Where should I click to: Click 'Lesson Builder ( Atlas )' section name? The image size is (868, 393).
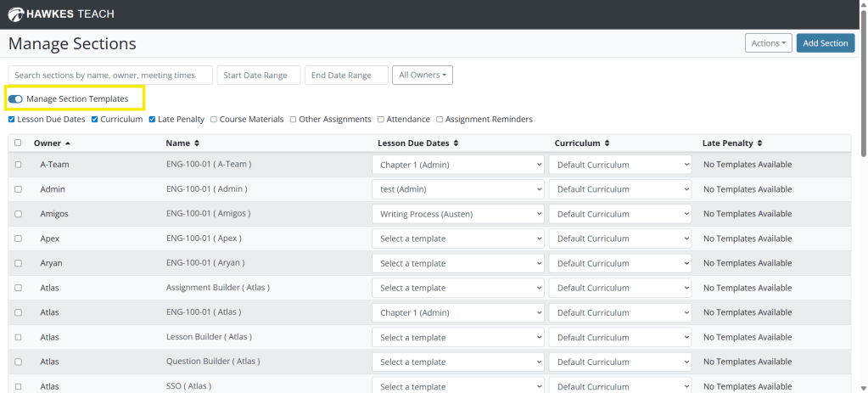[x=210, y=337]
